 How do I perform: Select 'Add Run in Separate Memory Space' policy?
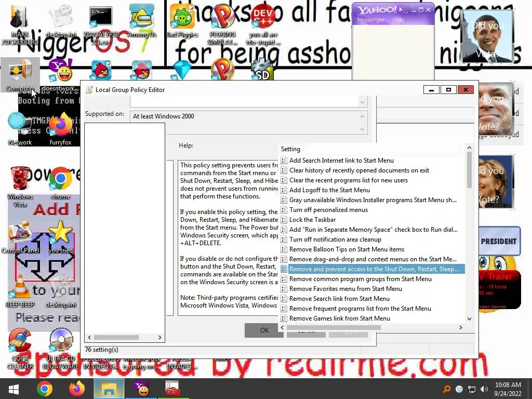point(373,229)
